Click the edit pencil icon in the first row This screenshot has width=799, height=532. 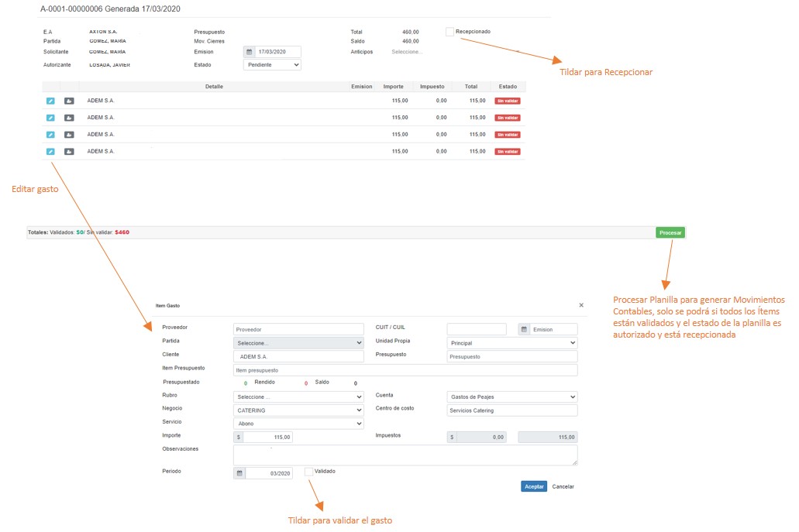click(50, 101)
